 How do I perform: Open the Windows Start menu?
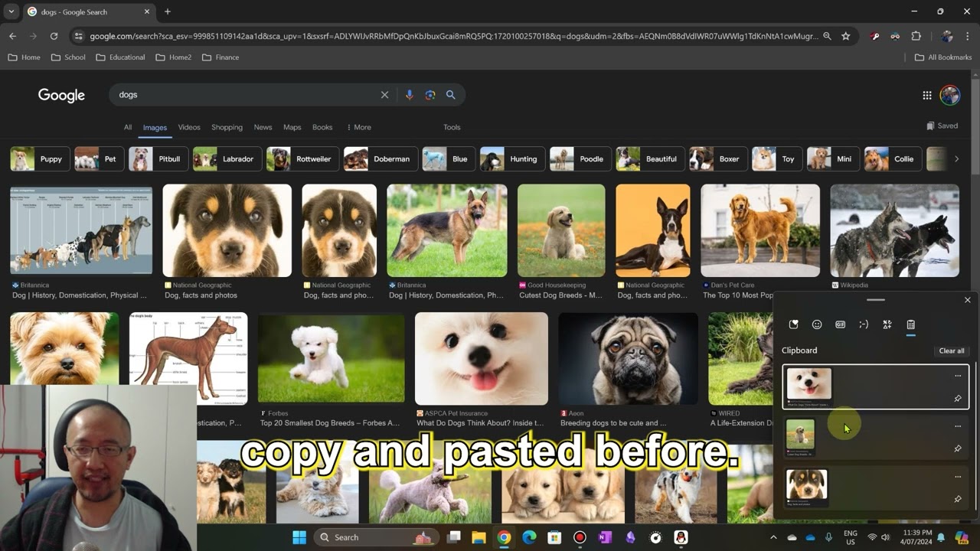299,537
